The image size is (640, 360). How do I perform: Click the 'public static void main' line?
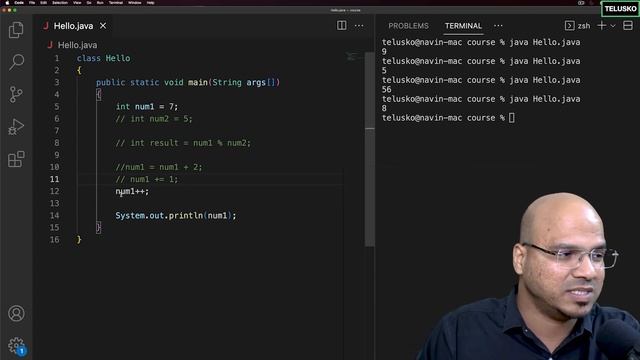click(x=188, y=82)
